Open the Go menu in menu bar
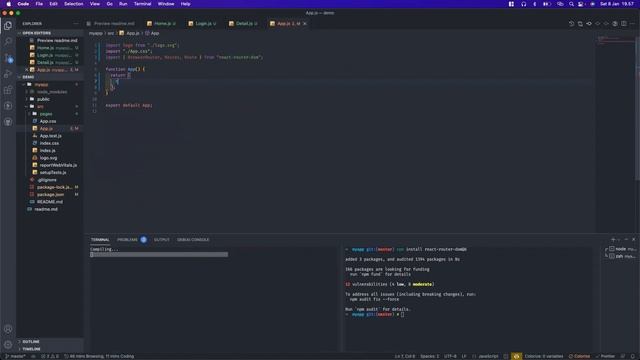 109,4
